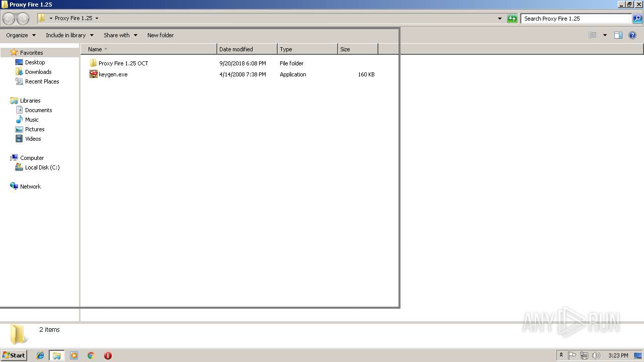The image size is (644, 362).
Task: Sort by Date modified column
Action: point(247,49)
